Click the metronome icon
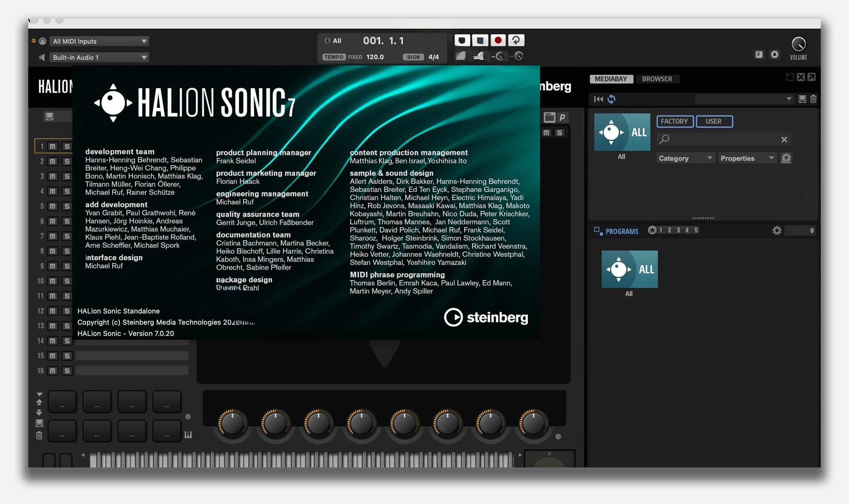This screenshot has width=849, height=504. coord(460,56)
